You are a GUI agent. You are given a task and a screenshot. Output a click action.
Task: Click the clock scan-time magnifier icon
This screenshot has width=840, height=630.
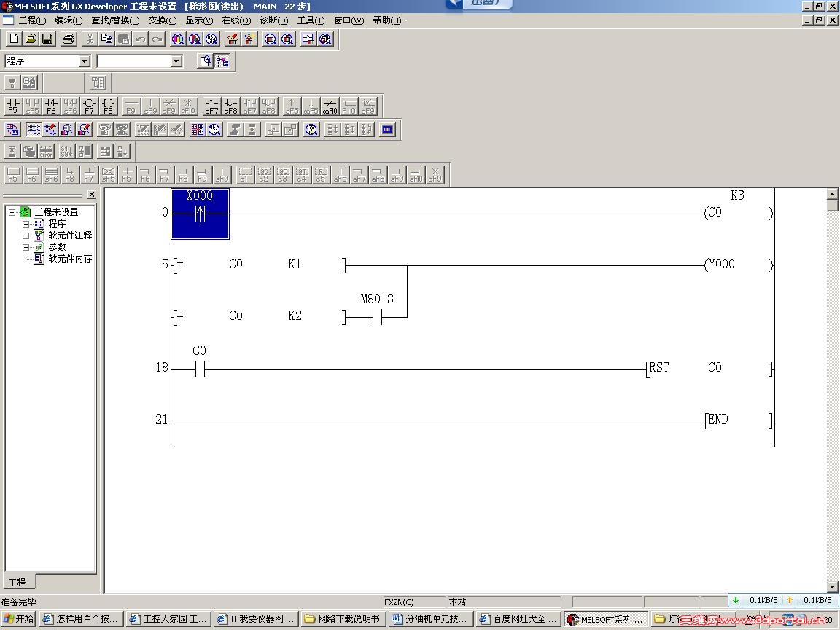click(x=215, y=130)
